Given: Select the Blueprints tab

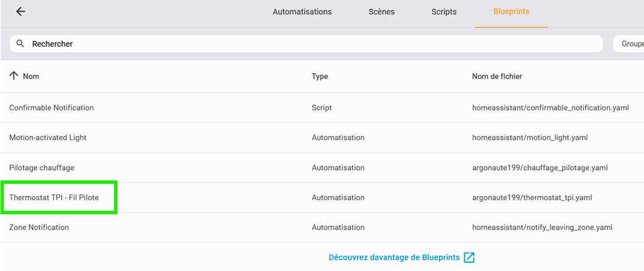Looking at the screenshot, I should coord(511,12).
